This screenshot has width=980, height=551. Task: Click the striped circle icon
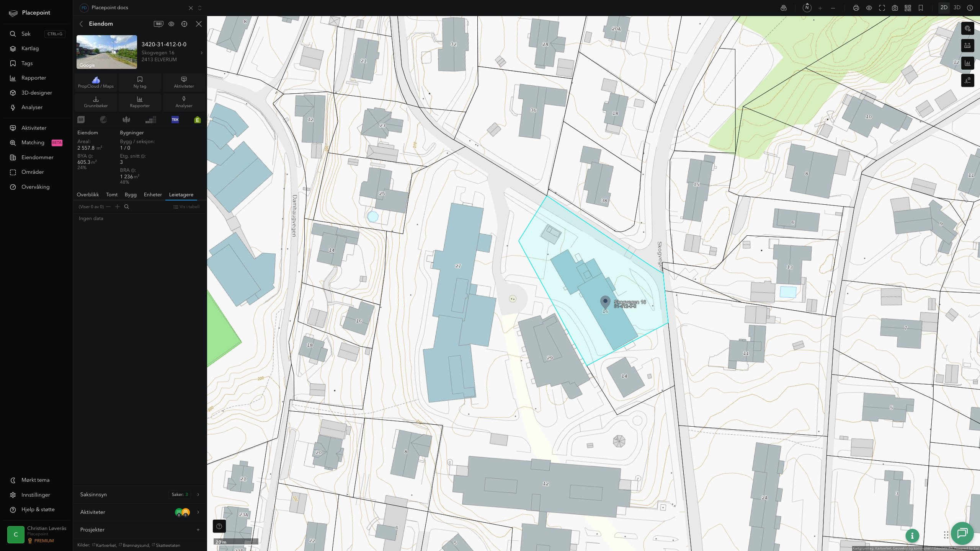pyautogui.click(x=103, y=120)
